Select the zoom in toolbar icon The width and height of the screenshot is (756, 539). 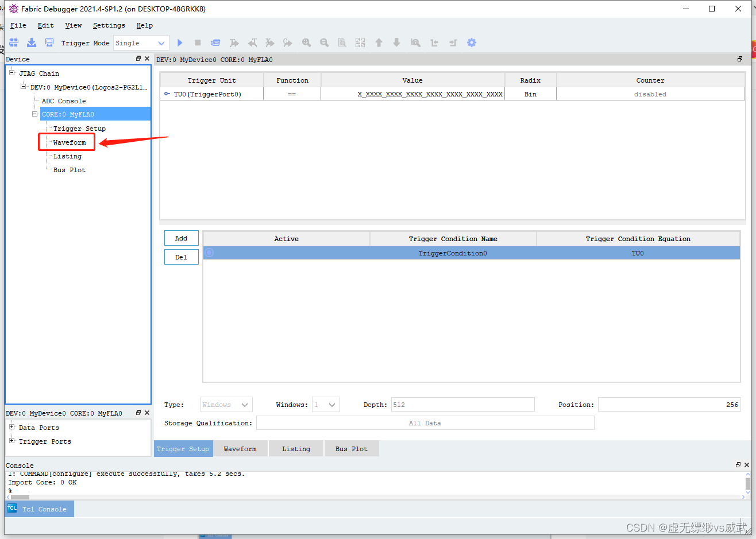point(307,42)
